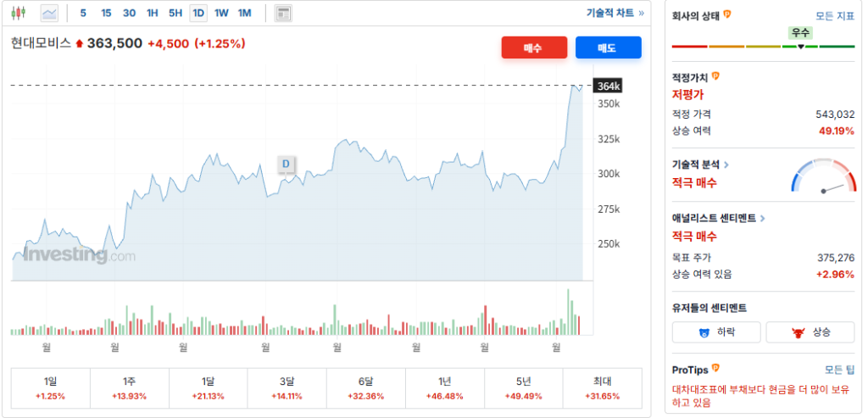Image resolution: width=868 pixels, height=418 pixels.
Task: Open the 모든 팁 link
Action: tap(839, 370)
